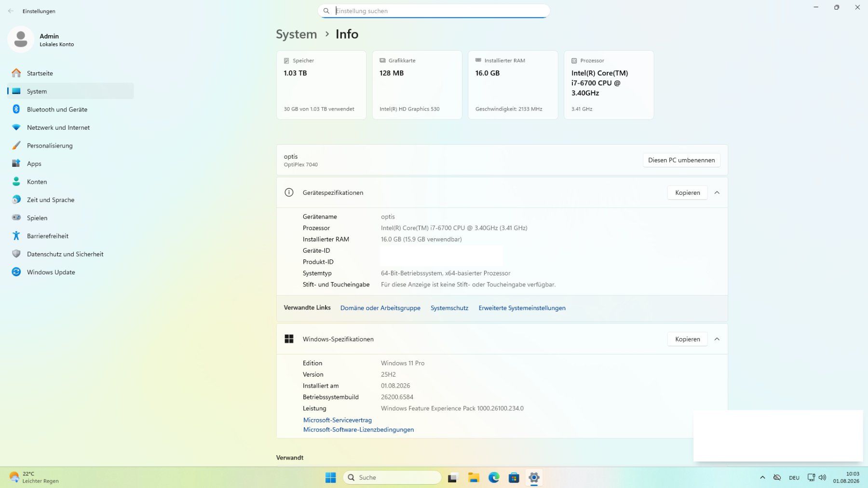This screenshot has height=488, width=868.
Task: Open the Windows Start button on taskbar
Action: coord(330,477)
